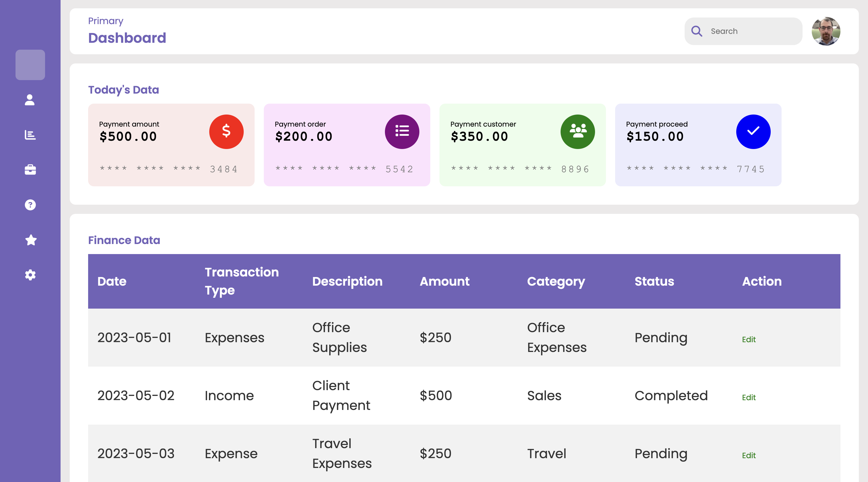Click the favorites star icon in sidebar
Viewport: 868px width, 482px height.
30,240
